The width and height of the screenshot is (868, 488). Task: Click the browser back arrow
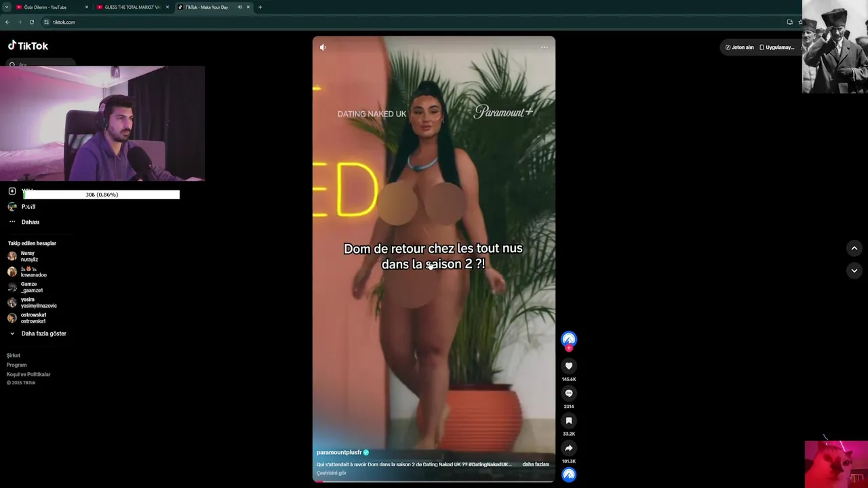coord(7,22)
